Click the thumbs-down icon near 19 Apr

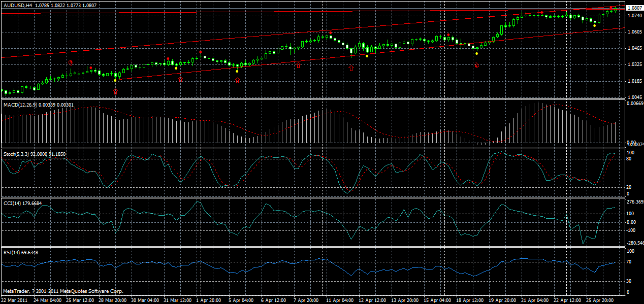pos(477,65)
